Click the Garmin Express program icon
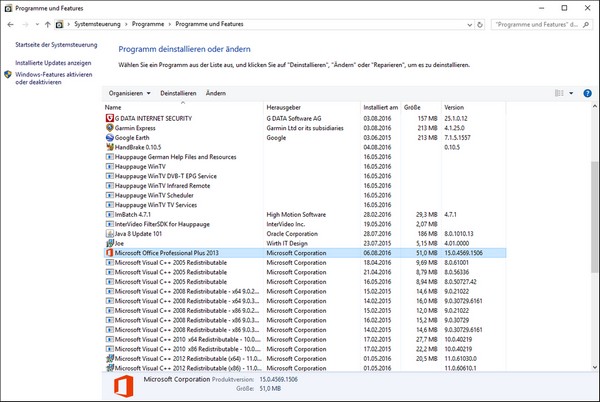 pyautogui.click(x=109, y=128)
